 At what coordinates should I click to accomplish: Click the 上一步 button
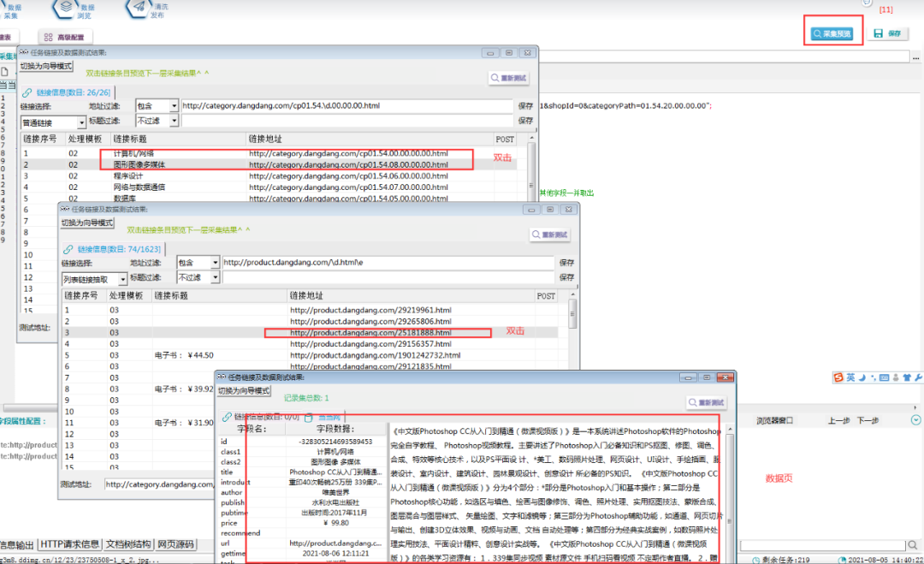point(838,421)
